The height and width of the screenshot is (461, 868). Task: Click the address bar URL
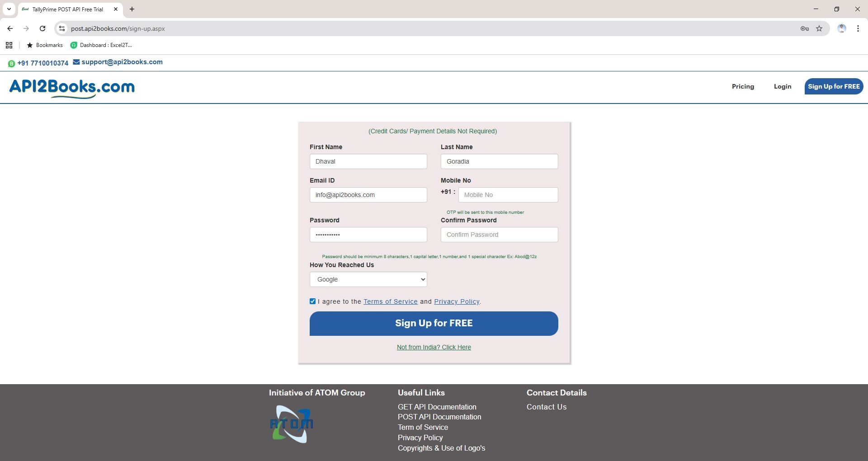pos(118,28)
